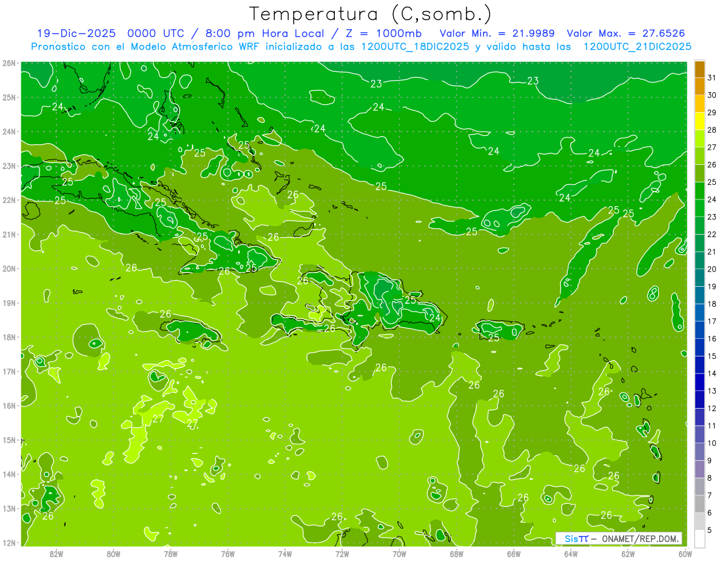Click the 23N latitude axis label

click(x=10, y=166)
